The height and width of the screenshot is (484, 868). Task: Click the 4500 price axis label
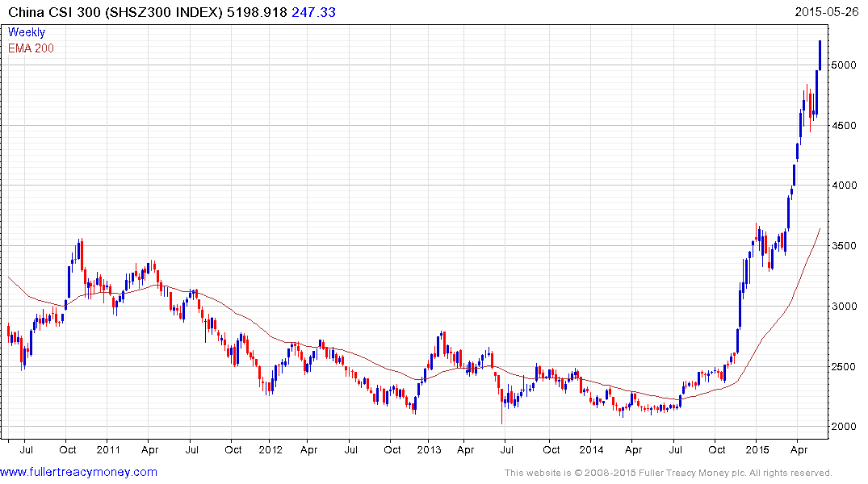click(x=845, y=126)
